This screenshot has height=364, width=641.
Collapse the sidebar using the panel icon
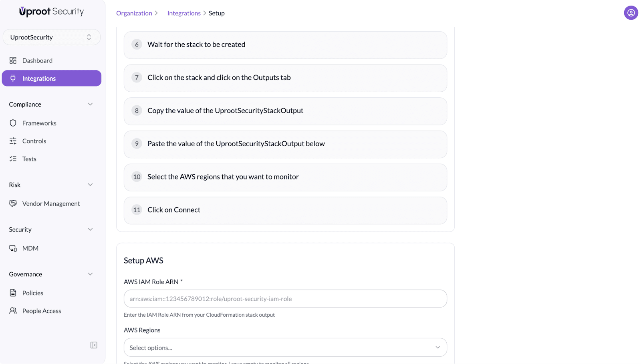[94, 345]
